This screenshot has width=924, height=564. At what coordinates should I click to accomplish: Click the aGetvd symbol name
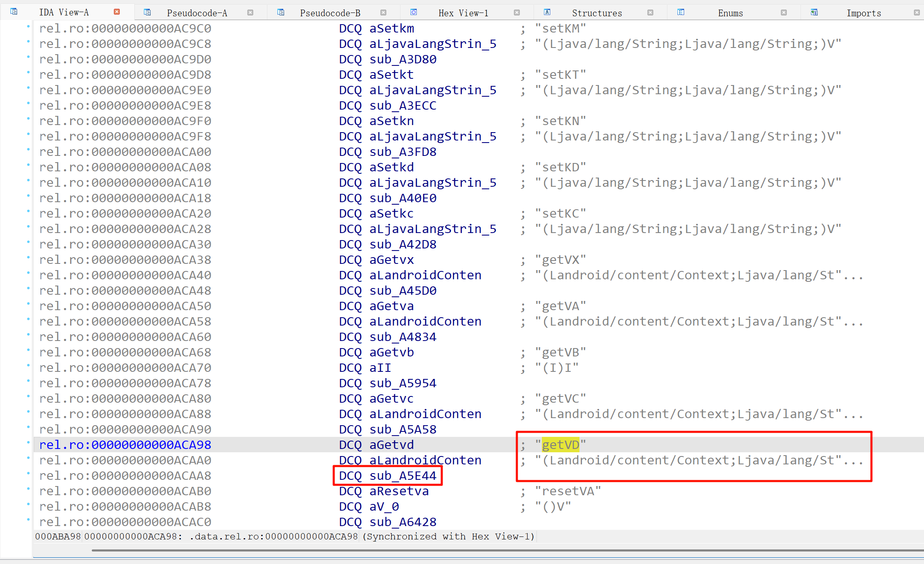(391, 445)
